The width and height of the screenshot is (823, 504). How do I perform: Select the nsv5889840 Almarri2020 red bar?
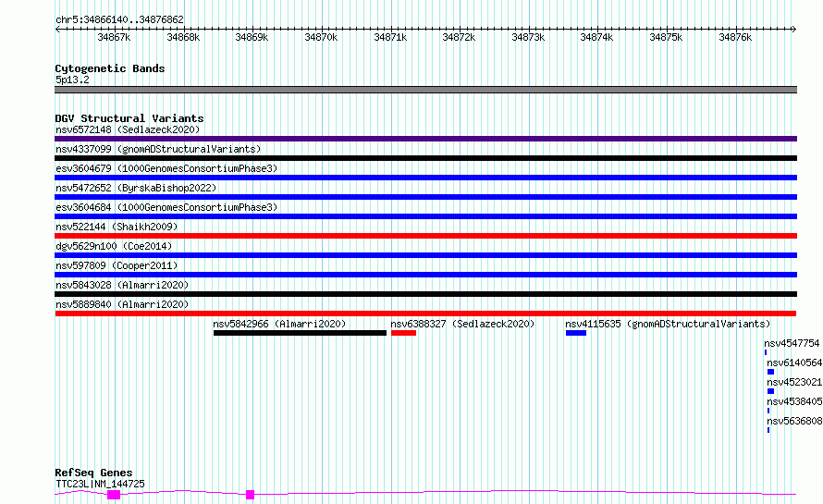click(x=425, y=313)
